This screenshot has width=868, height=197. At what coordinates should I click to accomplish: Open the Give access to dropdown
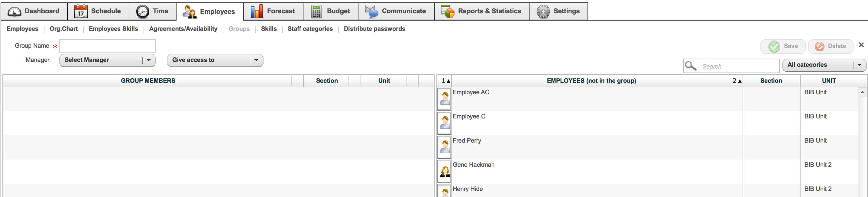tap(215, 60)
